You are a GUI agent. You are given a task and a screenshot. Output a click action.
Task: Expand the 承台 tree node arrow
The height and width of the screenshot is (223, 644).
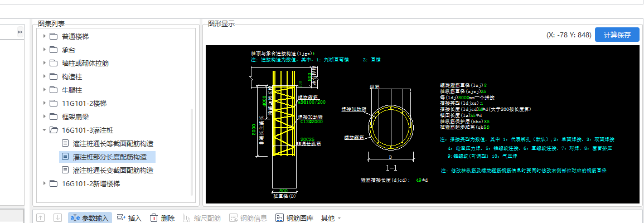[45, 50]
